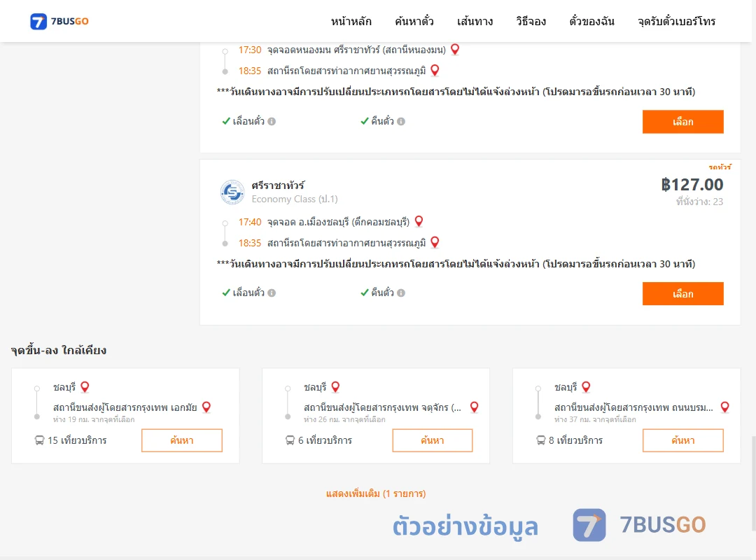Open the ตั๋วของฉัน menu item
The width and height of the screenshot is (756, 560).
pyautogui.click(x=591, y=21)
